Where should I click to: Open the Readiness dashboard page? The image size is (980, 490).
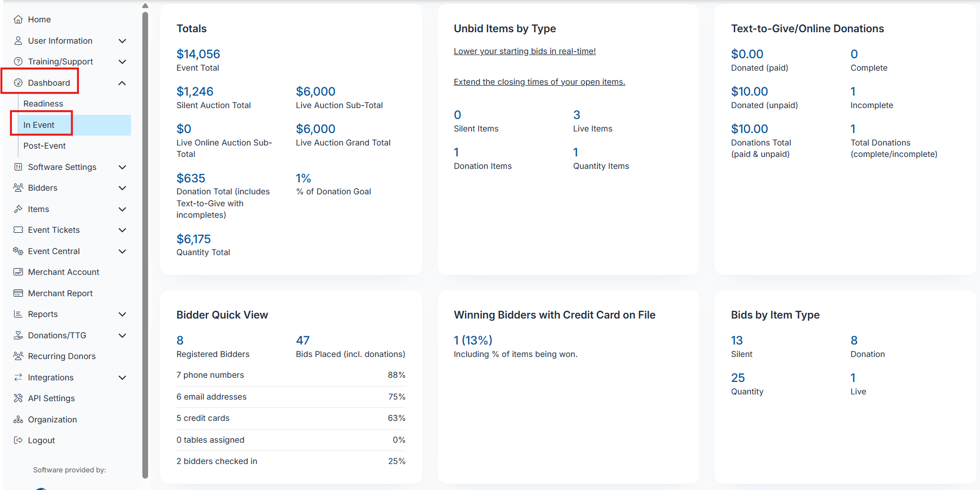tap(43, 103)
